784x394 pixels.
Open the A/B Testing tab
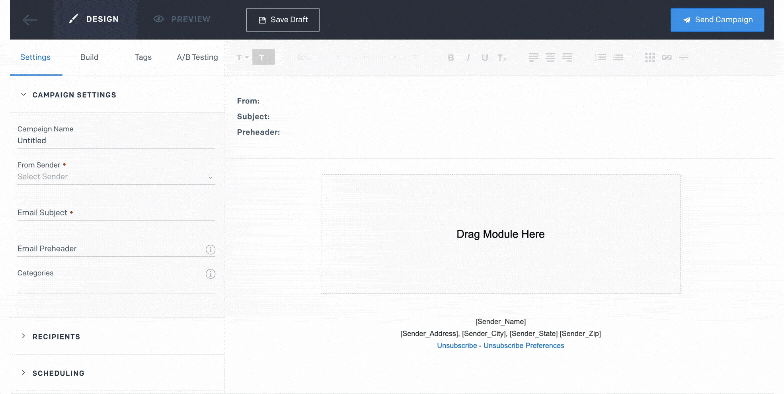tap(197, 57)
